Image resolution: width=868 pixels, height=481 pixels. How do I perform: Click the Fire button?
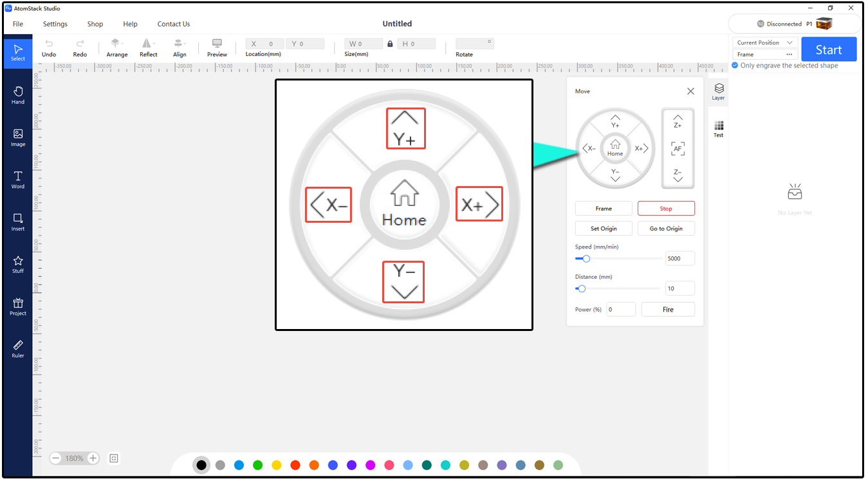coord(668,309)
